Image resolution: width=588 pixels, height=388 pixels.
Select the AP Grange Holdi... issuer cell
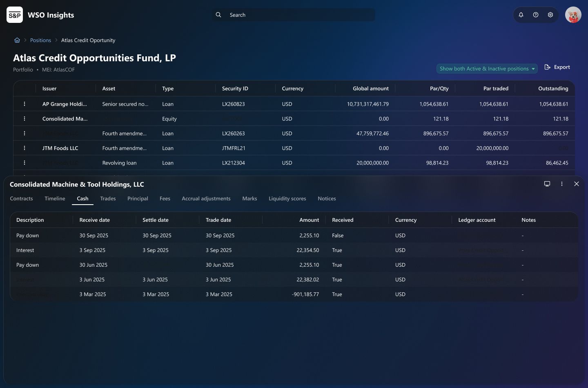[x=65, y=104]
